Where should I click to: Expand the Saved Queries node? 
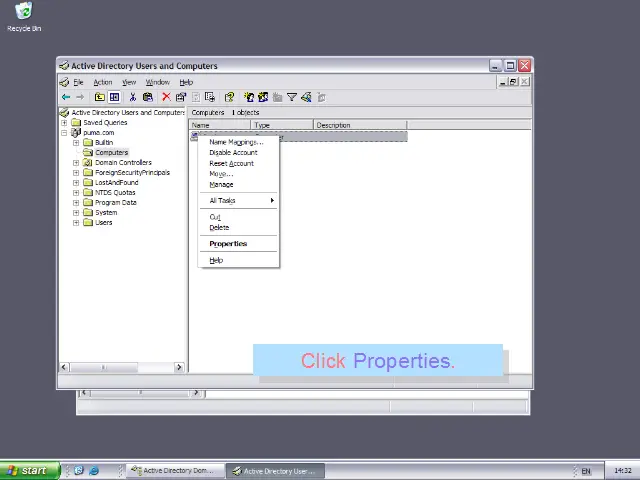coord(64,122)
